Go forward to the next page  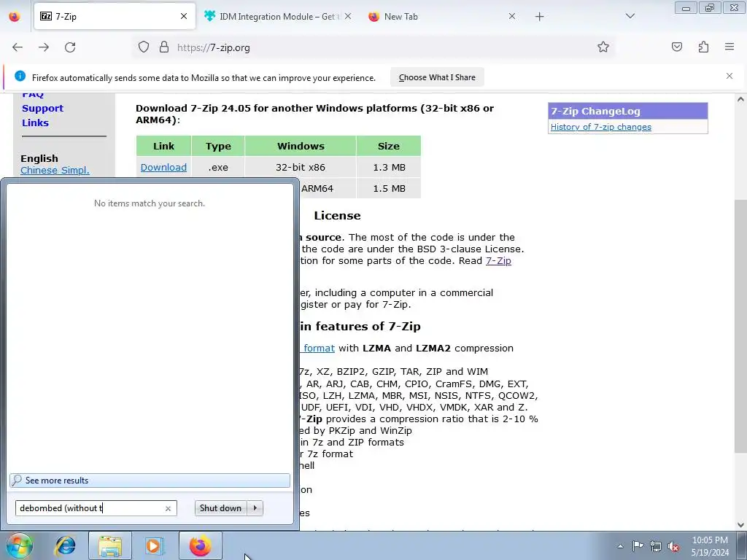click(44, 47)
